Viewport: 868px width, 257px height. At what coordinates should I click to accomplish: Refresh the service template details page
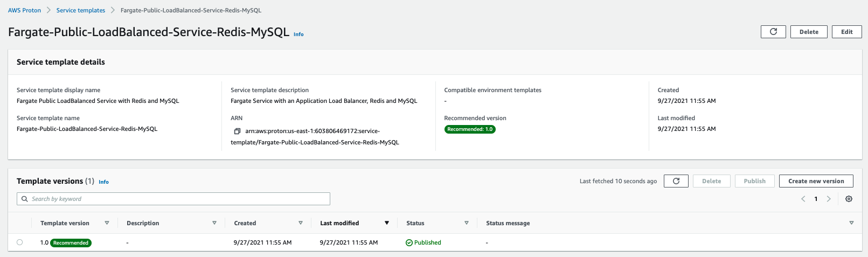[x=773, y=32]
